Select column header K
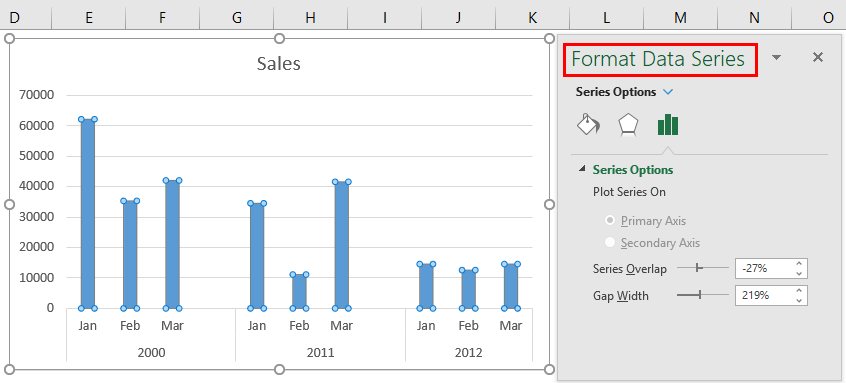Screen dimensions: 846x383 coord(533,18)
